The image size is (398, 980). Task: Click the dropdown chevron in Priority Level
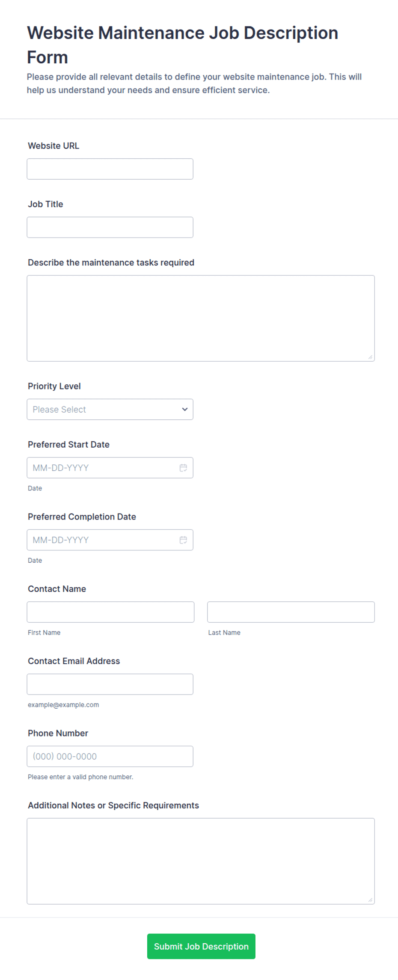coord(185,410)
